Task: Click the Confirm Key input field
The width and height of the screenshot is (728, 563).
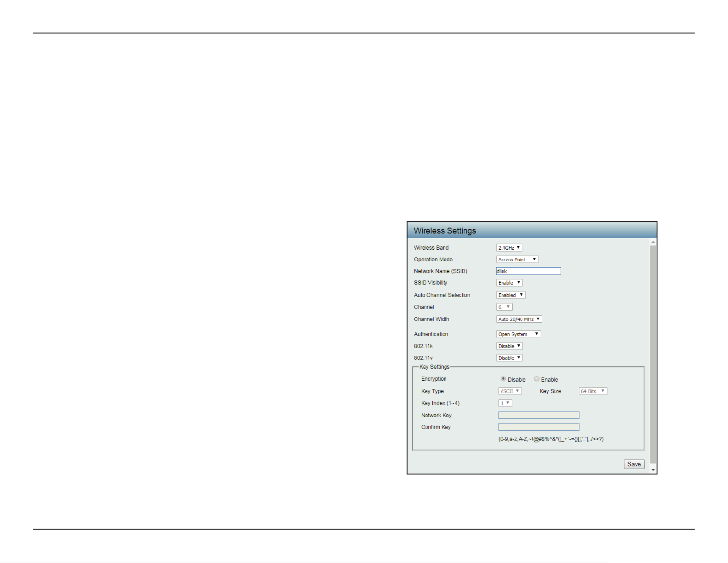Action: (539, 427)
